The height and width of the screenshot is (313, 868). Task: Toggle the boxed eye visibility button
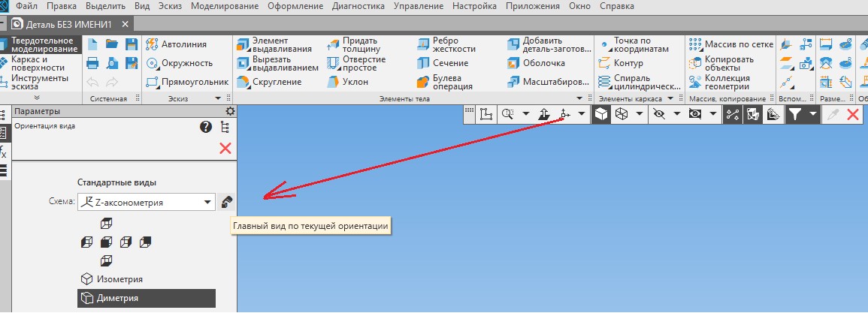[x=695, y=115]
